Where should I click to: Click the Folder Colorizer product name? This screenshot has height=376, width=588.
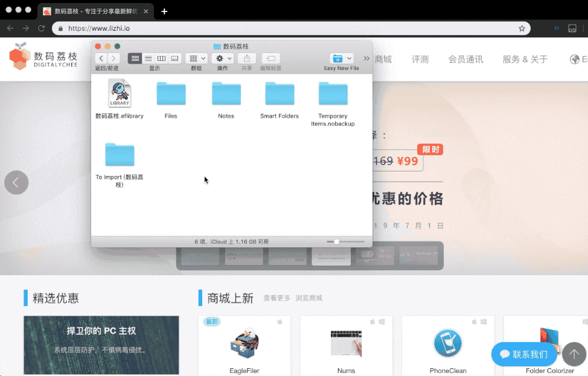tap(550, 371)
